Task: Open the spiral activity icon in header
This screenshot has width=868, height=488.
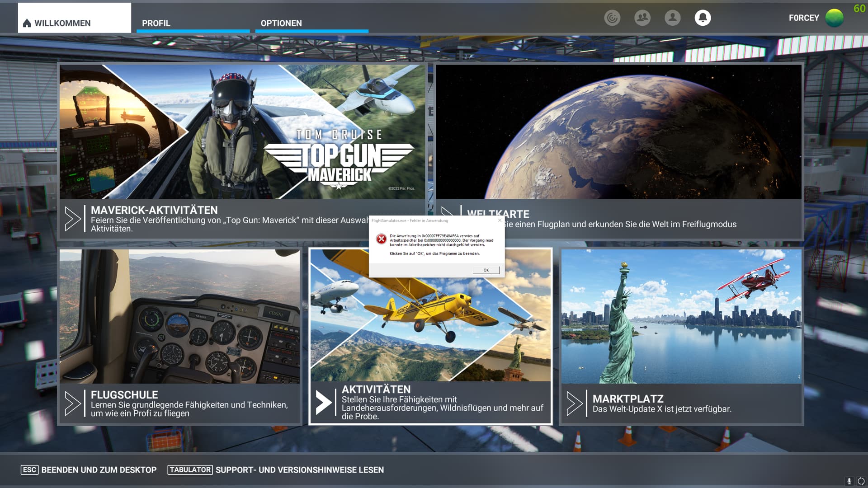Action: pos(612,18)
